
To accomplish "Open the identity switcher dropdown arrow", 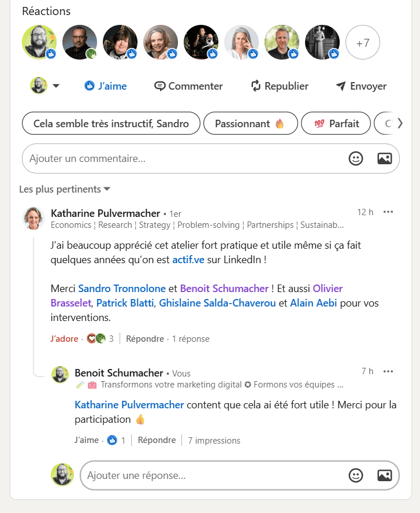I will [56, 86].
